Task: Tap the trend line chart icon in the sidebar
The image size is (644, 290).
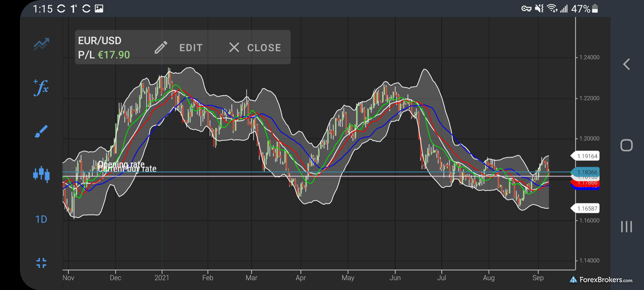Action: pos(41,45)
